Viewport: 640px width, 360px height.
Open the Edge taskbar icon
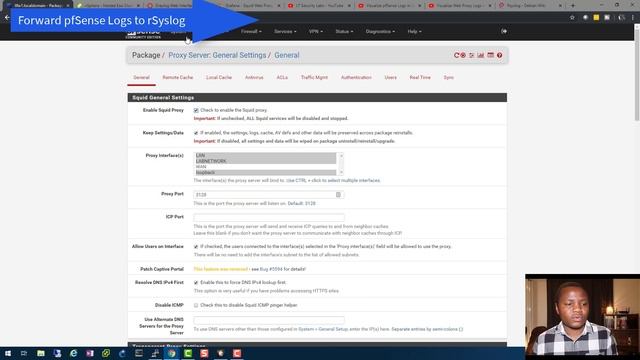(122, 353)
